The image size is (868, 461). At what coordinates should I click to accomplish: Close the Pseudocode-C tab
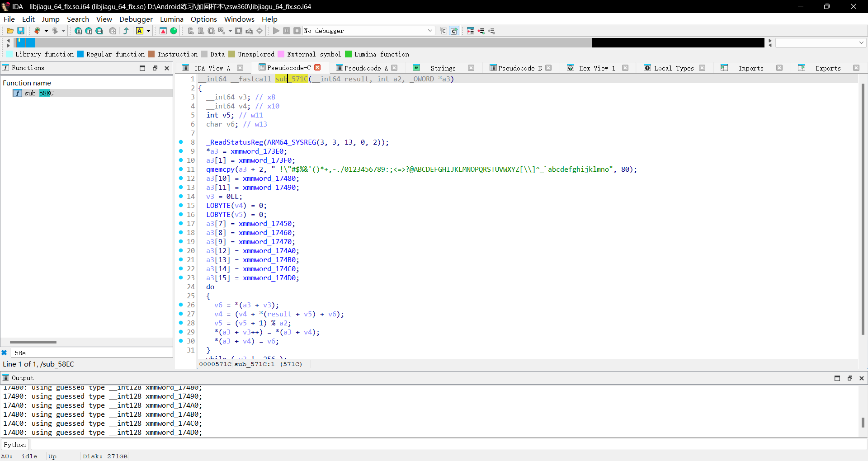click(317, 67)
